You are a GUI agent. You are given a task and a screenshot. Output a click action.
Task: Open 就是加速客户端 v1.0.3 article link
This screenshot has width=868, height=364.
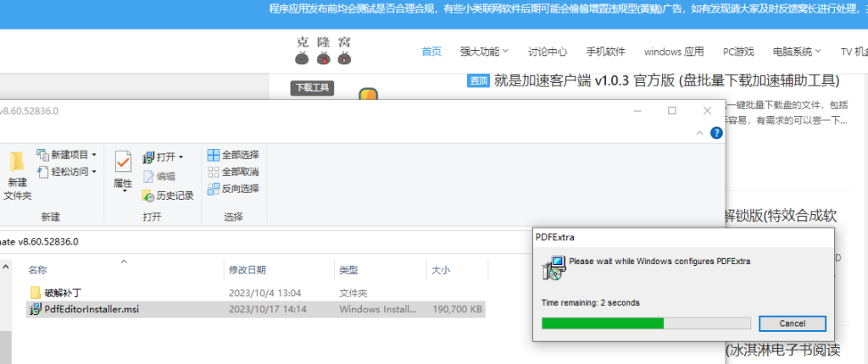(666, 80)
